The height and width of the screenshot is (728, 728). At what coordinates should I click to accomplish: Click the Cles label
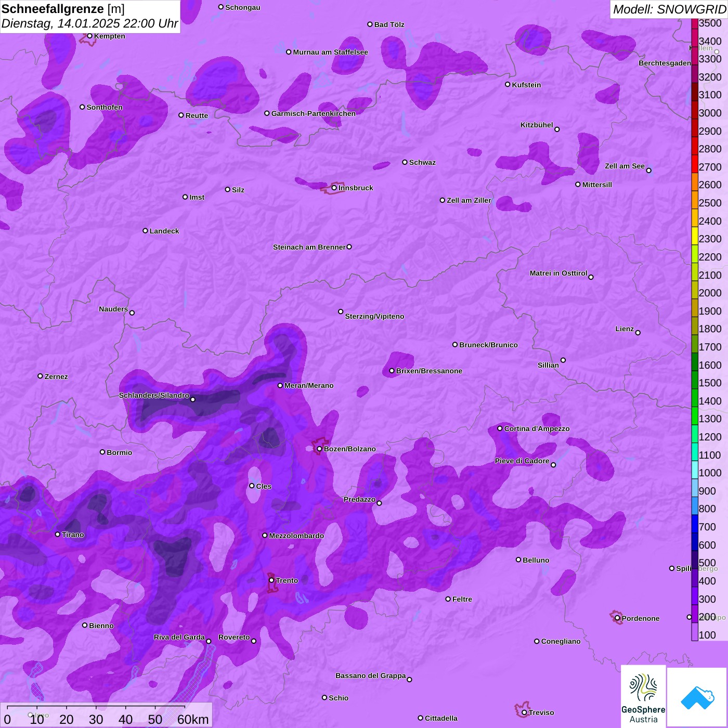pos(264,486)
